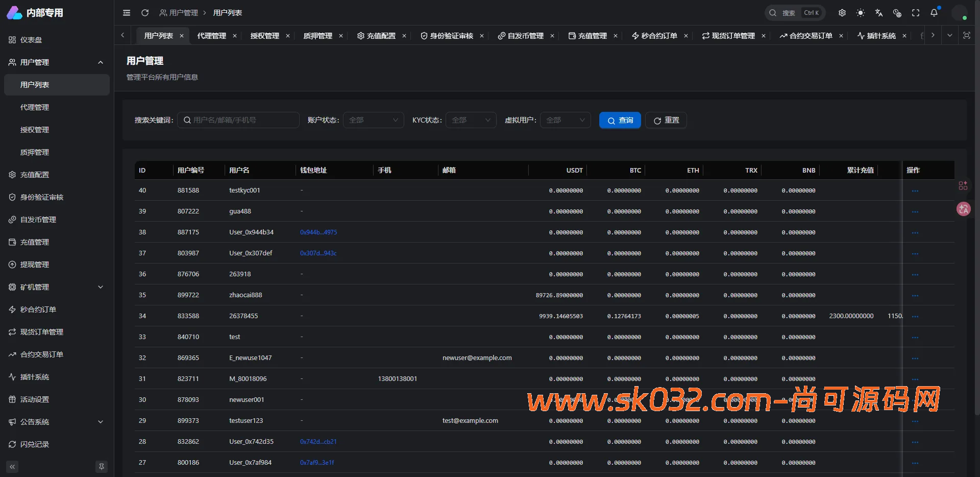The width and height of the screenshot is (980, 477).
Task: Switch to the 代理管理 tab
Action: point(212,36)
